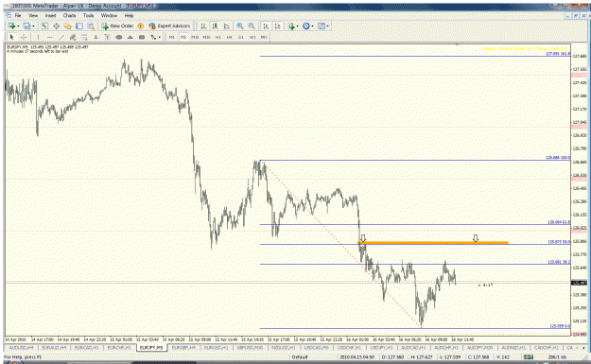
Task: Switch timeframe to M15
Action: click(195, 37)
